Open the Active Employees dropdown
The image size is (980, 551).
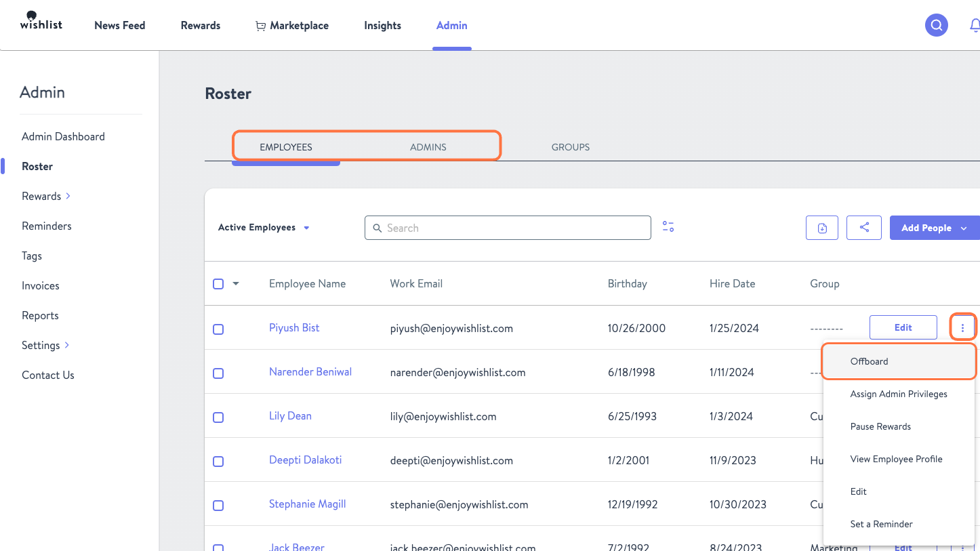pos(264,228)
